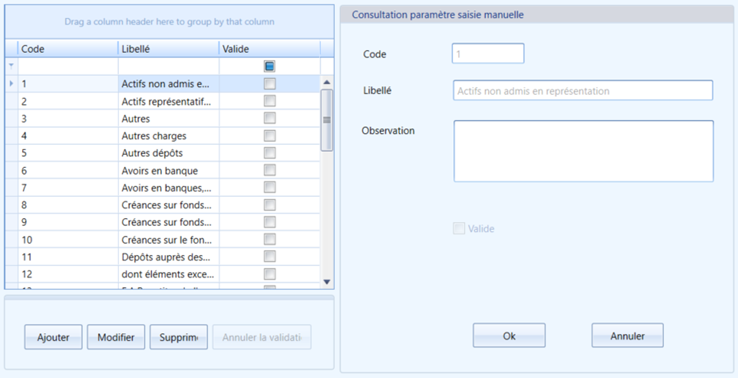Click the row indicator arrow beside code 1
This screenshot has width=738, height=378.
pos(11,84)
